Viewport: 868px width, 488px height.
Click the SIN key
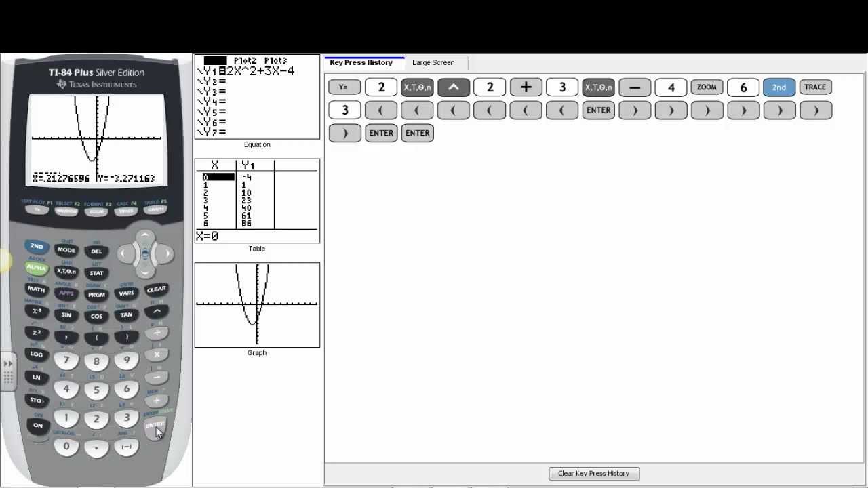click(66, 314)
